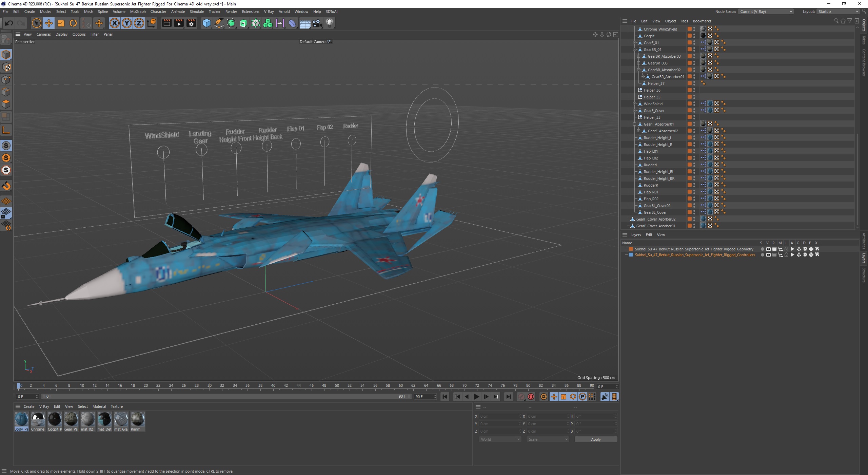Open the Node Space dropdown
Screen dimensions: 868x475
coord(766,12)
